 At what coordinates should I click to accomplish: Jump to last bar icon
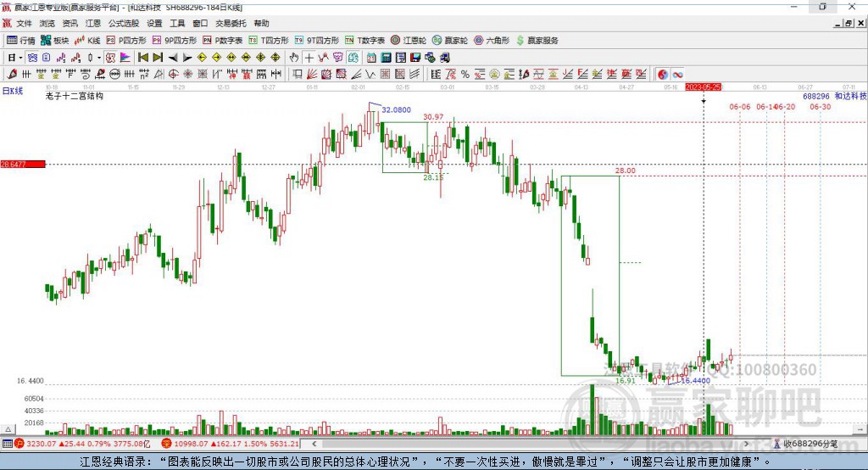[158, 58]
